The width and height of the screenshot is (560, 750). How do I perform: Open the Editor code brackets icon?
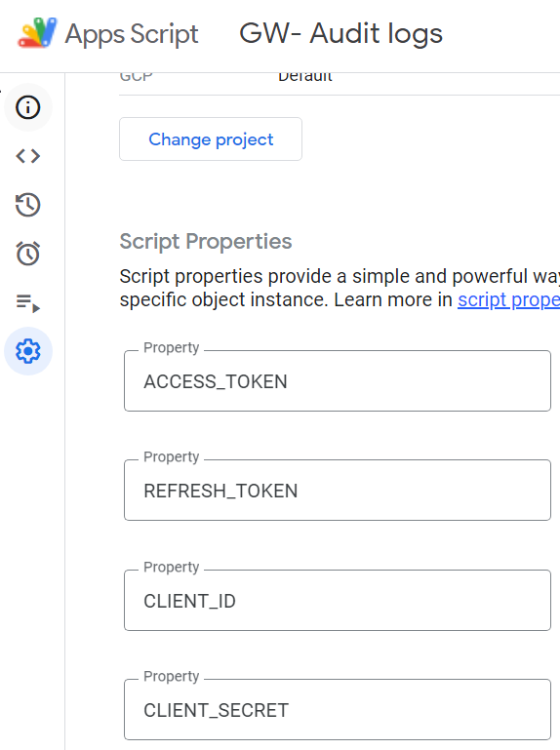pyautogui.click(x=27, y=156)
